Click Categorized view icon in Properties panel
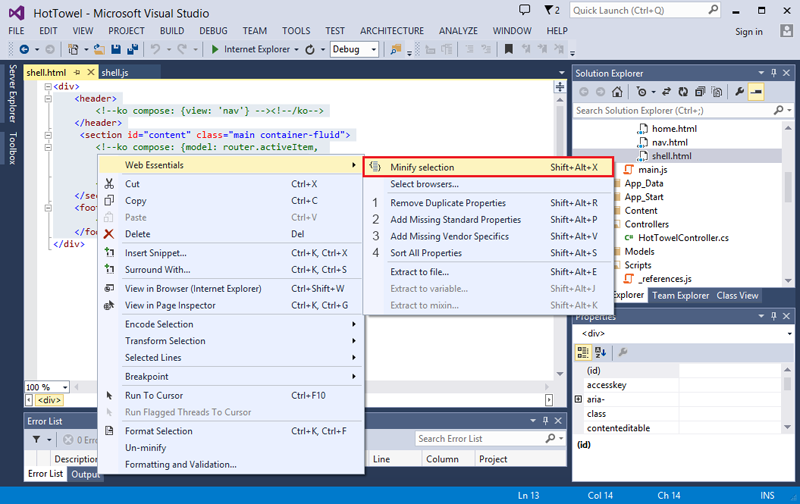 [583, 352]
